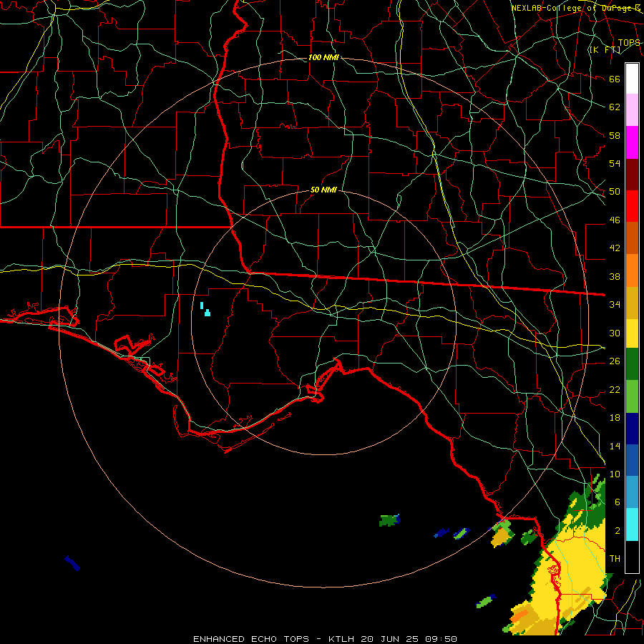Screen dimensions: 644x644
Task: Click the isolated navy echo at lower left
Action: (x=72, y=563)
